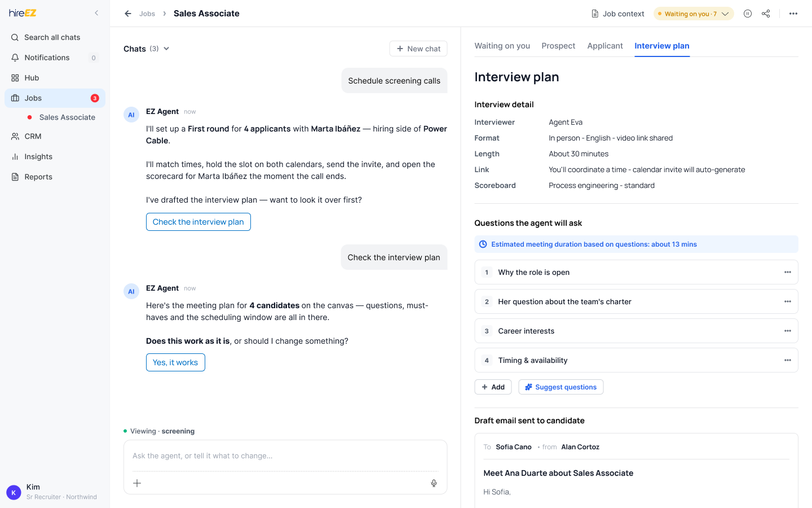Go back using the arrow icon
Viewport: 812px width, 508px height.
(x=128, y=14)
